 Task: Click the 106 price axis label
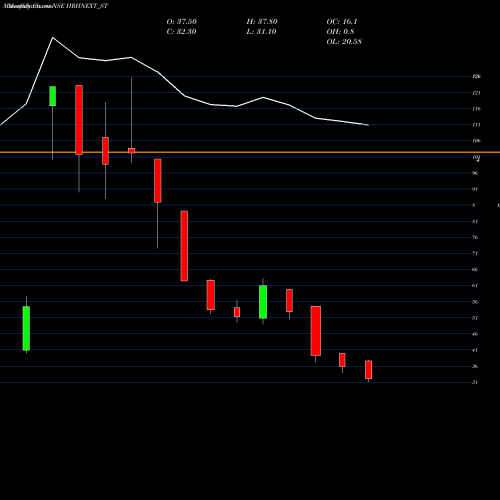pos(476,141)
